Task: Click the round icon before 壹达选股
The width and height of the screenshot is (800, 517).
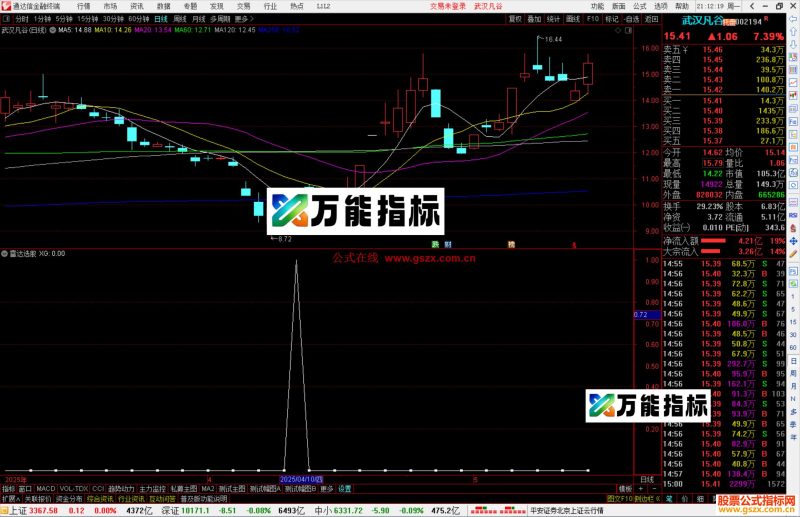Action: [5, 254]
